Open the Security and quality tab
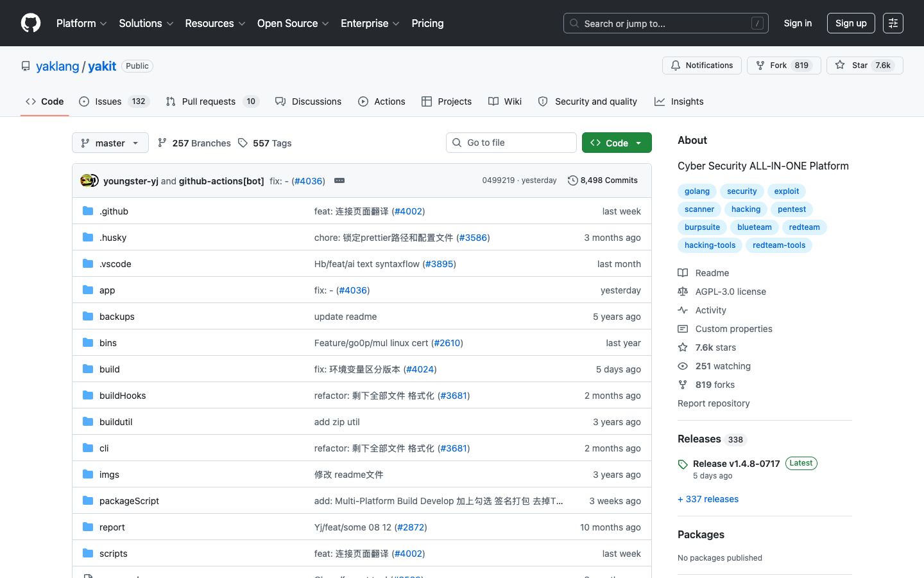 (x=587, y=101)
